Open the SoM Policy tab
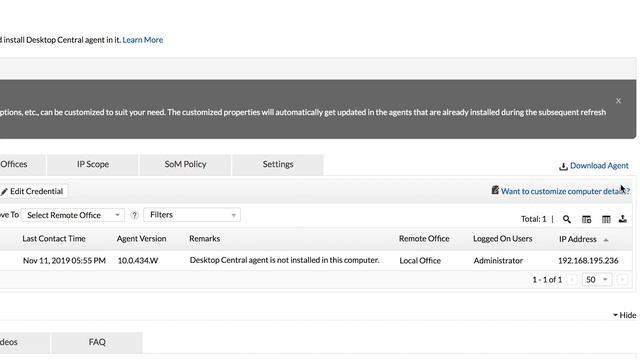This screenshot has height=360, width=640. click(x=185, y=164)
